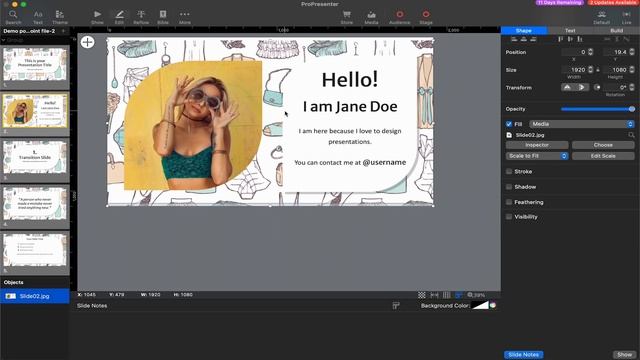Toggle the Audience output
Viewport: 640px width, 360px height.
[x=400, y=17]
